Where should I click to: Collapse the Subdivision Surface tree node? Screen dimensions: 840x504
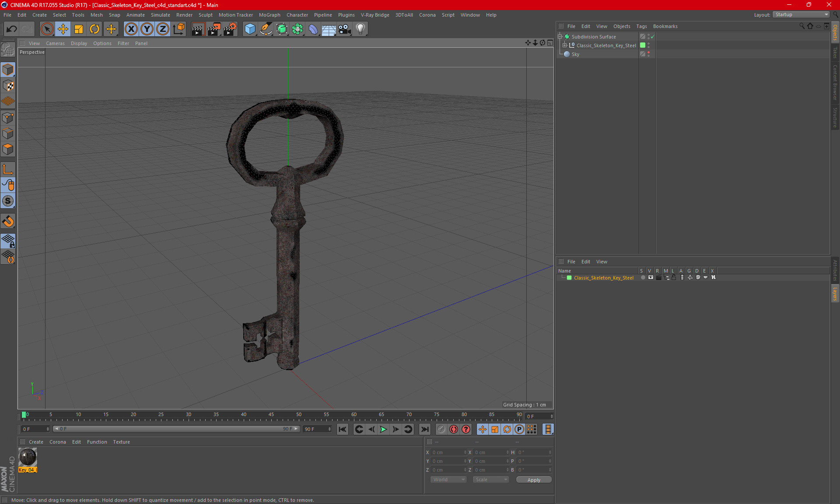click(x=560, y=37)
